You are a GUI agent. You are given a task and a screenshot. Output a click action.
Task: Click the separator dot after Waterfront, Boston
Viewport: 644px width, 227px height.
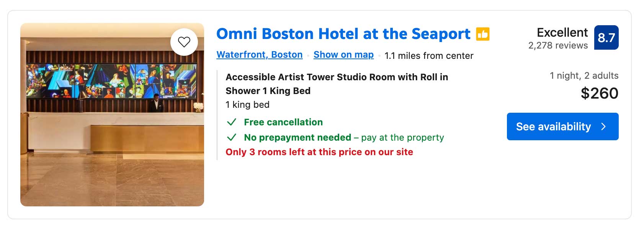307,55
